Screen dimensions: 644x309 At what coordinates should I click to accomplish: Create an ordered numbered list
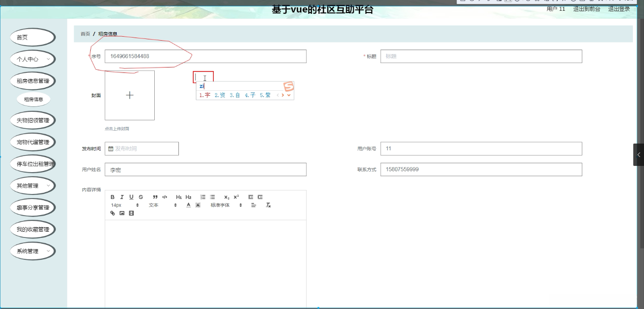[203, 197]
